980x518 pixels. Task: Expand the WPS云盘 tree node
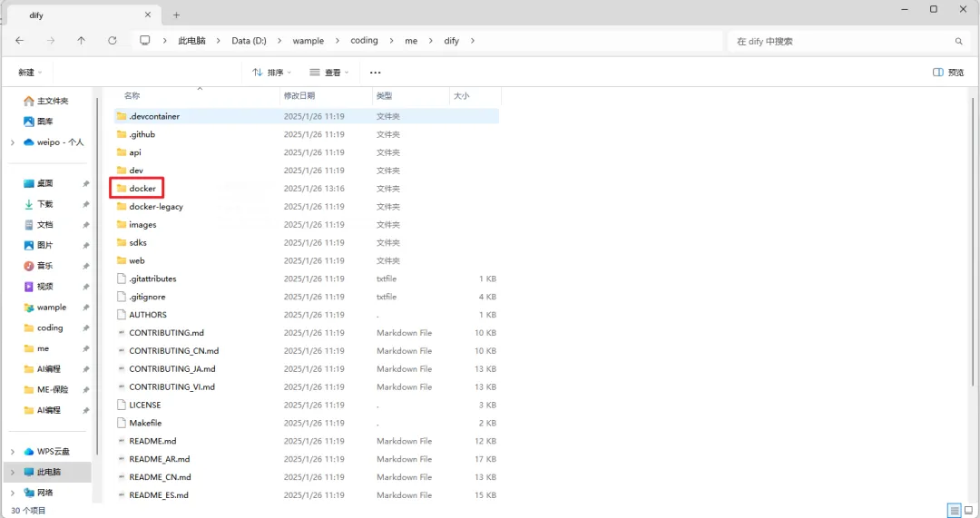pos(13,452)
